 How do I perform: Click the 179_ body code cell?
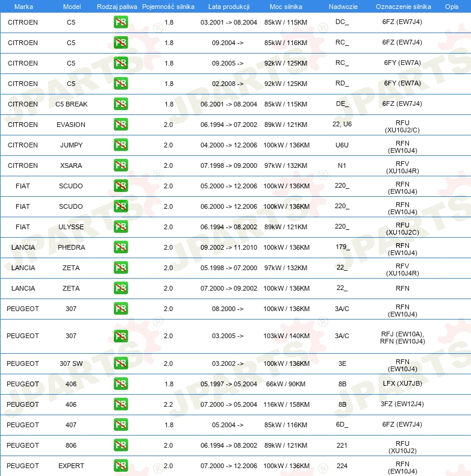(343, 247)
